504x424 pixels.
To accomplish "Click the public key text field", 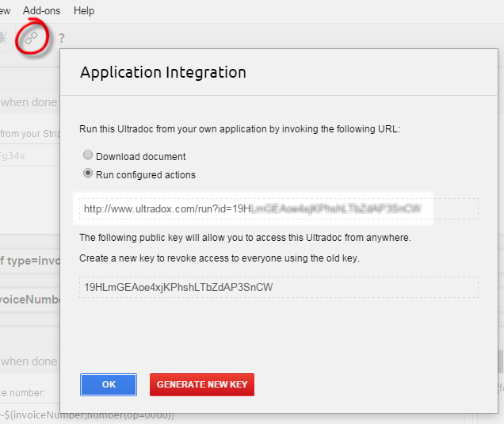I will pos(279,287).
